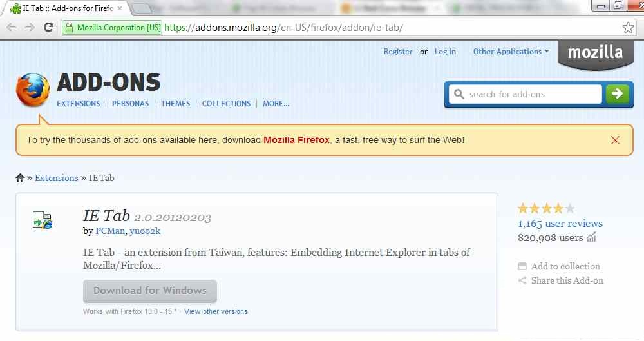Click the 820,908 users text

551,237
